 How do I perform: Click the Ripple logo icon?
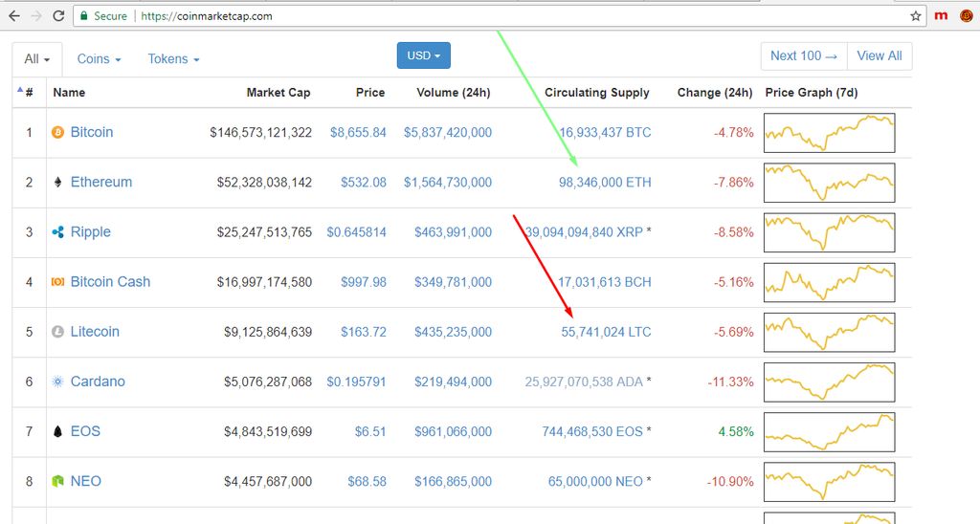[57, 232]
